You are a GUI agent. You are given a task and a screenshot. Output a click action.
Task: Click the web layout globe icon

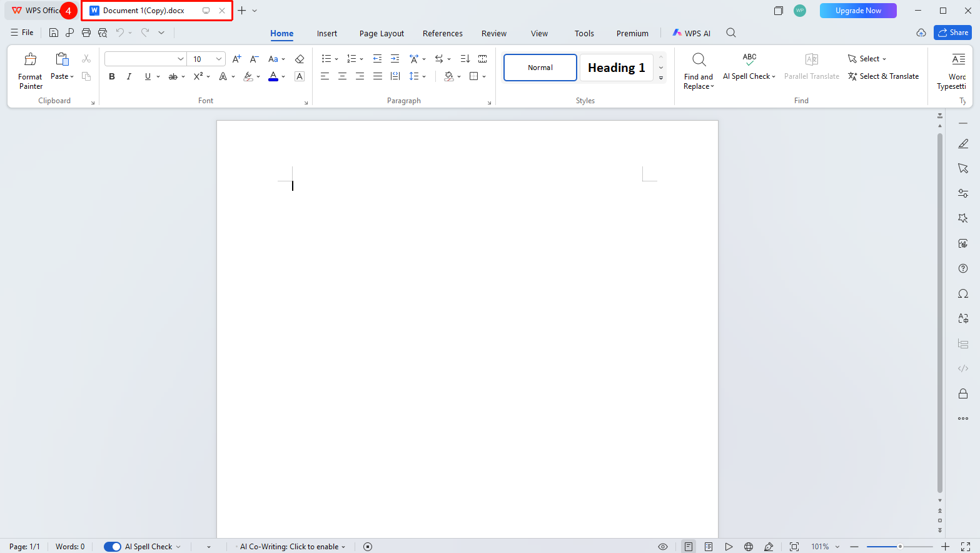(x=749, y=547)
